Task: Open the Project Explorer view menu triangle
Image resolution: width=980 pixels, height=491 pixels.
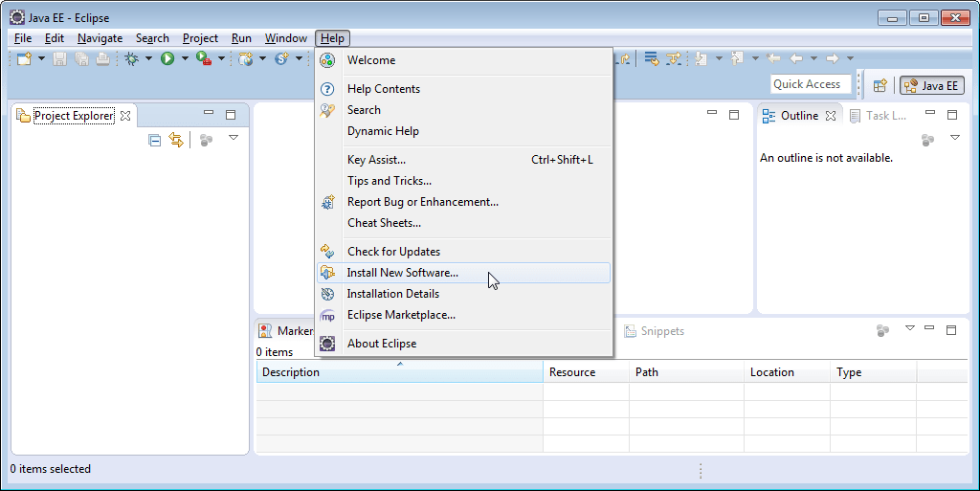Action: (234, 138)
